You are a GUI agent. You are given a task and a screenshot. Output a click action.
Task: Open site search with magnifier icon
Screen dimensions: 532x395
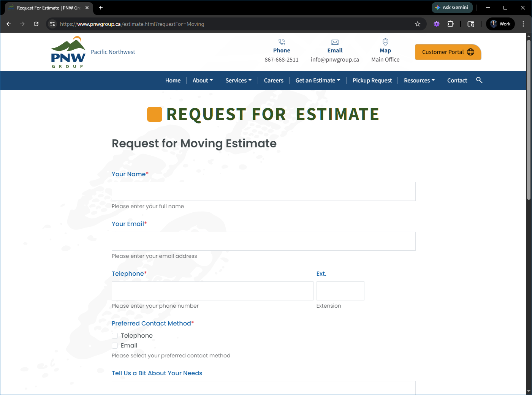(x=479, y=80)
